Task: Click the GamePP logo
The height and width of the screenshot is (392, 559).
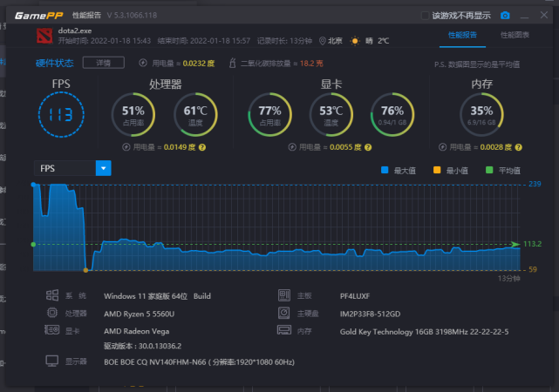Action: [x=38, y=16]
